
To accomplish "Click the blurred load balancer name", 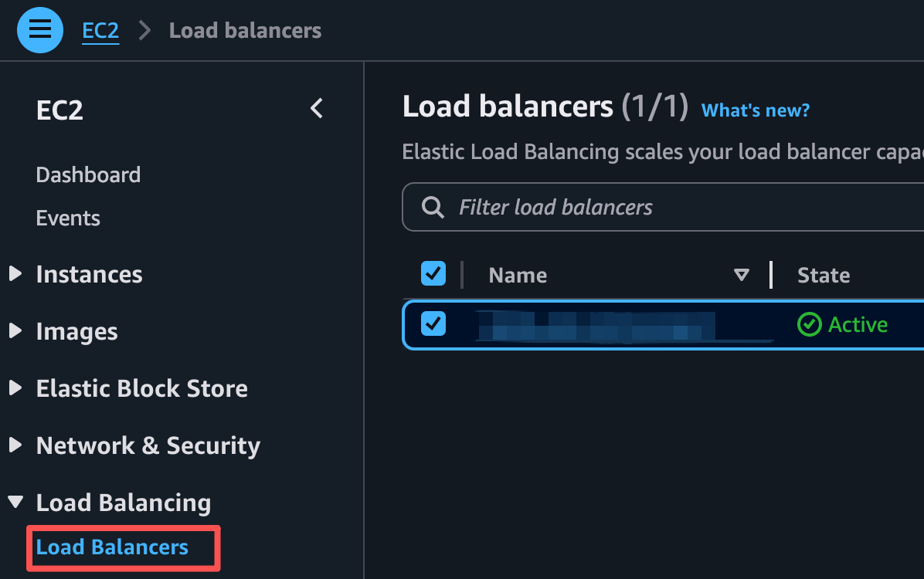I will 596,326.
